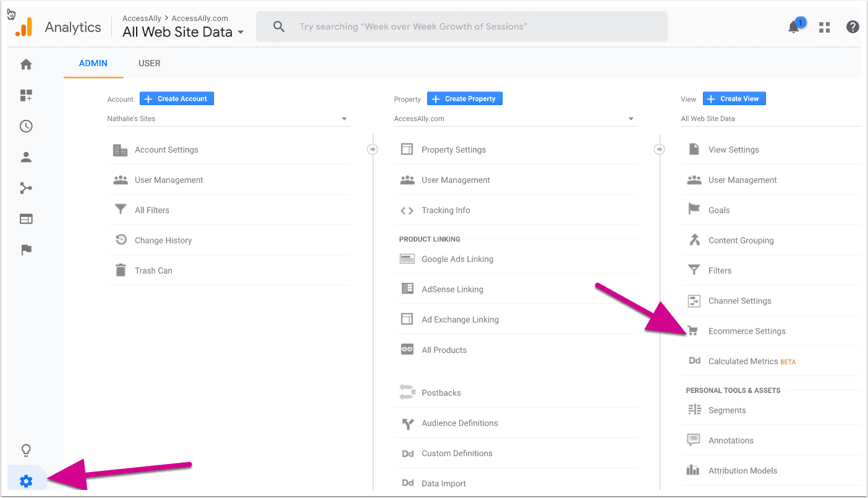Screen dimensions: 868x498
Task: Click the Ecommerce Settings cart icon
Action: pos(693,331)
